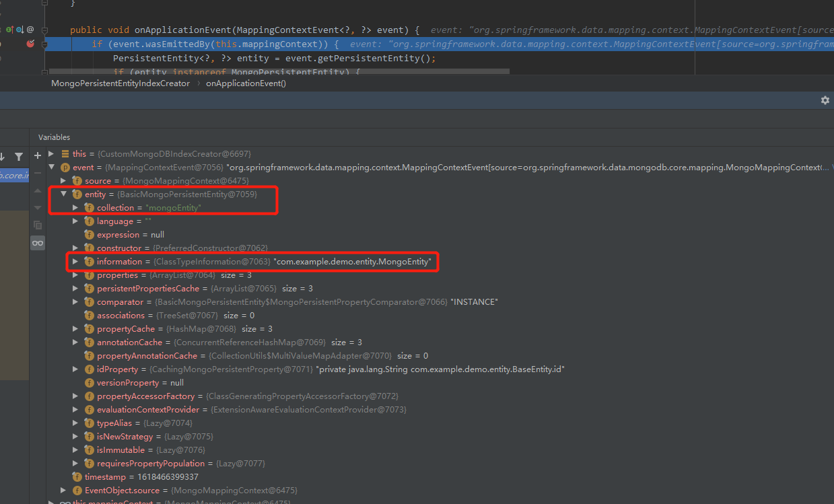
Task: Click the field icon next to typeAlias
Action: pos(90,423)
